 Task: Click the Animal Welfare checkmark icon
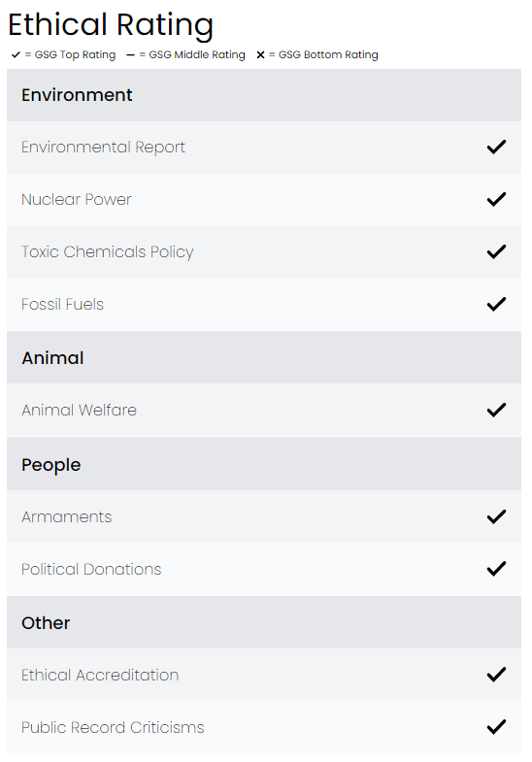(x=496, y=411)
